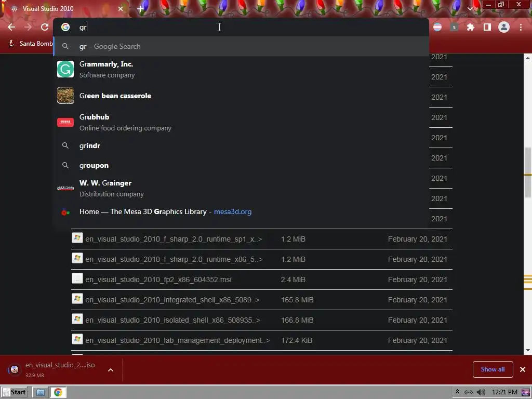Open file explorer in taskbar

(40, 393)
